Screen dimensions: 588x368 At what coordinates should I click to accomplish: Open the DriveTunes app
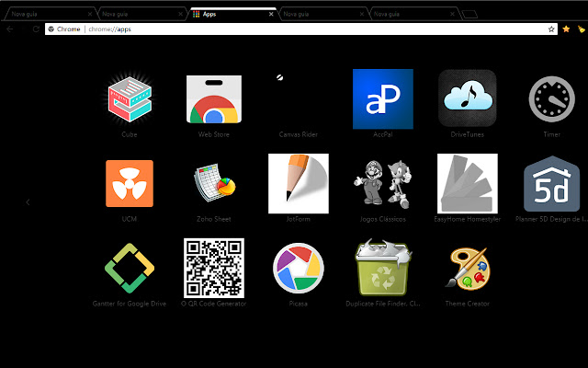[x=468, y=98]
